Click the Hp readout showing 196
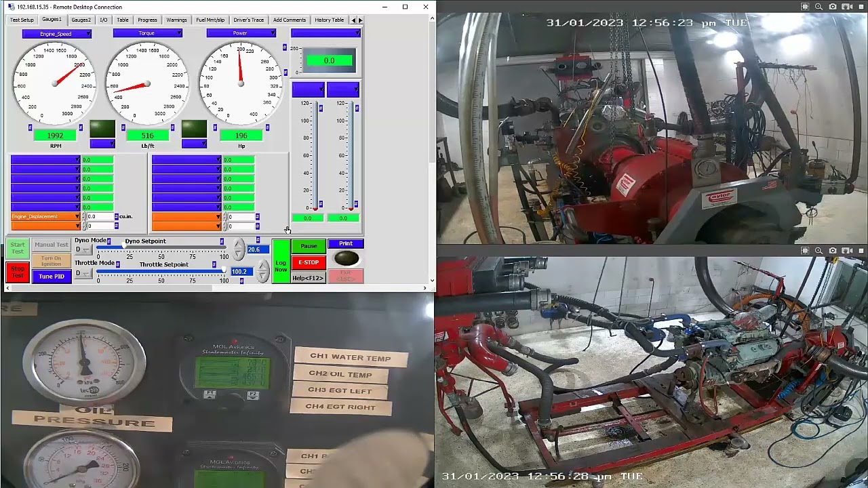Image resolution: width=868 pixels, height=488 pixels. click(241, 136)
